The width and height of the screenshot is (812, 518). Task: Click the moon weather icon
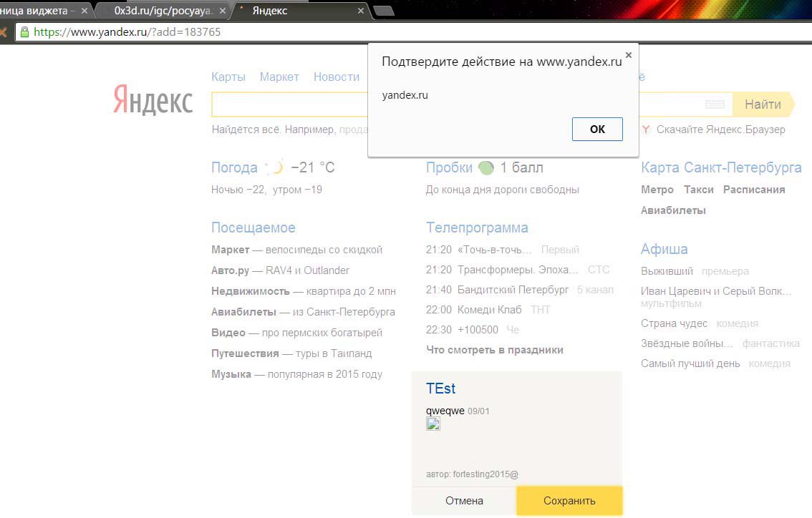[276, 167]
